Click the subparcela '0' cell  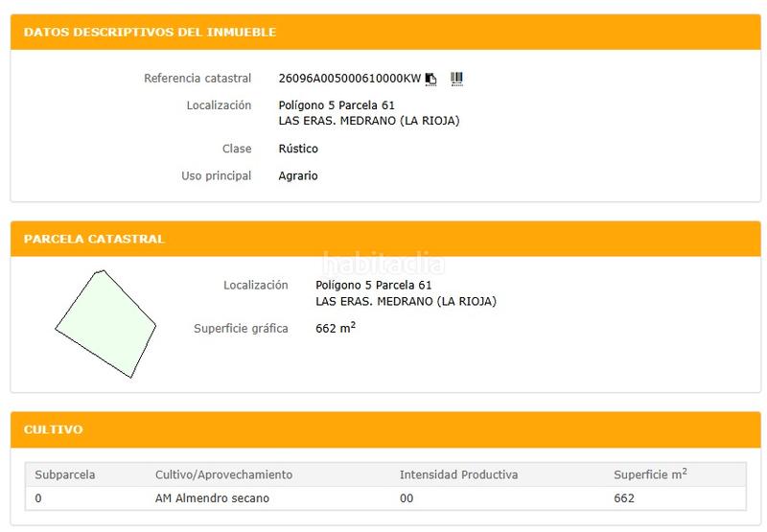(38, 498)
